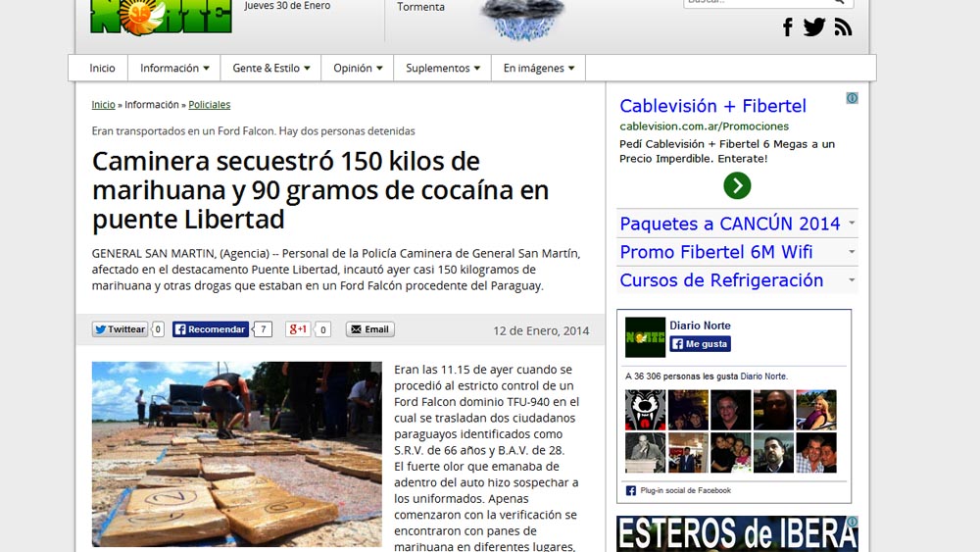This screenshot has height=552, width=980.
Task: Open the Facebook icon in header
Action: coord(788,27)
